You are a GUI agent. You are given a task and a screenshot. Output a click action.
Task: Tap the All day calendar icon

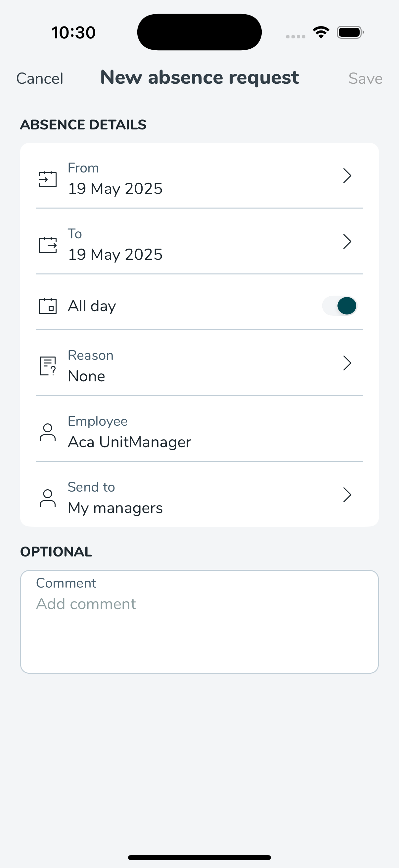coord(47,306)
